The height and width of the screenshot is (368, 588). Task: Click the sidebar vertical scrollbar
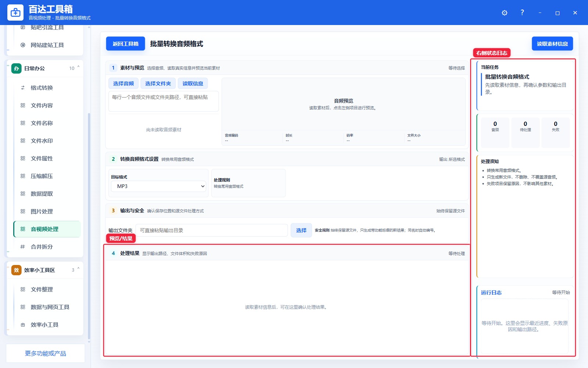pos(89,226)
